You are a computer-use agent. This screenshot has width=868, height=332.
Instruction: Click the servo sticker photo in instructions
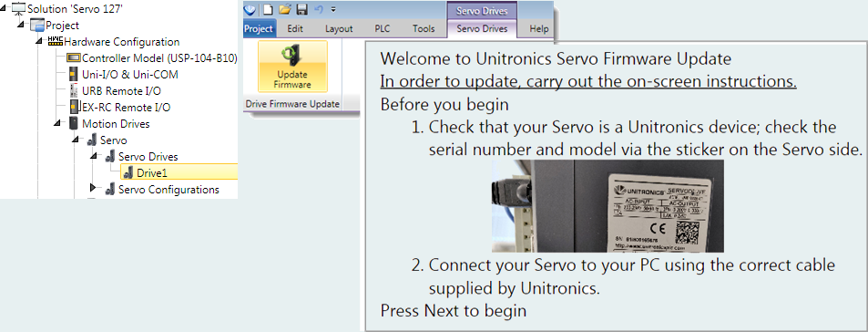[608, 206]
